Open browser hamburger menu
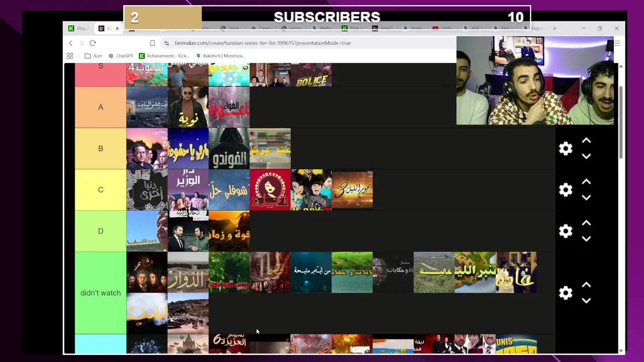Image resolution: width=644 pixels, height=362 pixels. tap(617, 43)
